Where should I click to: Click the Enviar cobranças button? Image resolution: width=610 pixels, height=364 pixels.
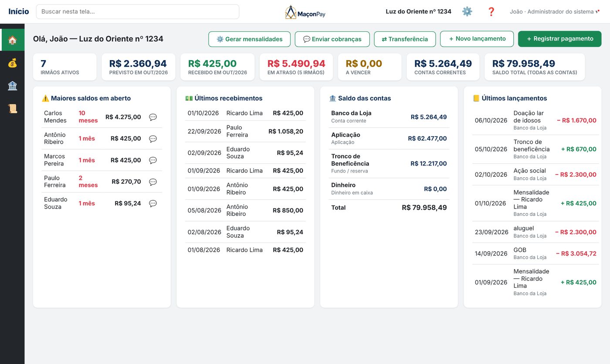click(x=332, y=39)
